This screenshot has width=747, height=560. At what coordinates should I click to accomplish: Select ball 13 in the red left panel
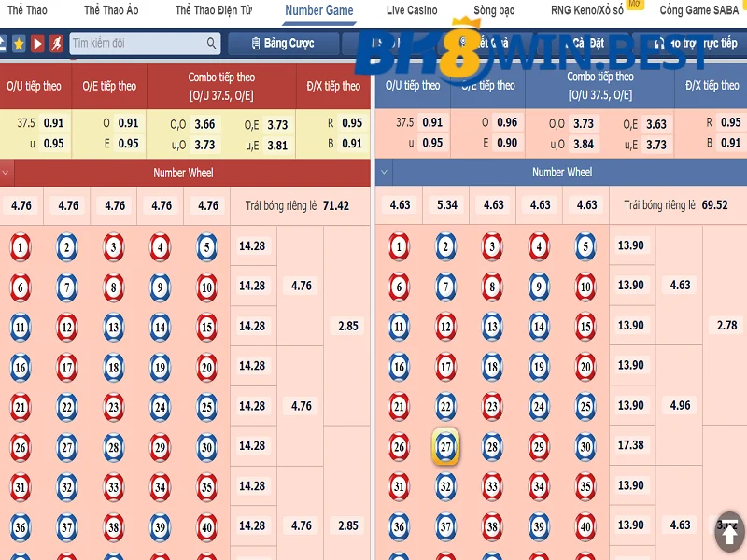click(x=114, y=327)
